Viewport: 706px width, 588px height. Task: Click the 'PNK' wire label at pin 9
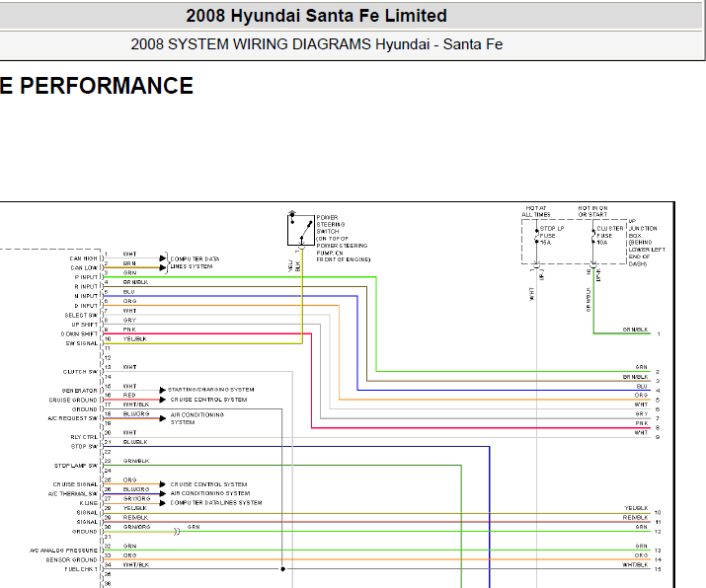(x=129, y=330)
